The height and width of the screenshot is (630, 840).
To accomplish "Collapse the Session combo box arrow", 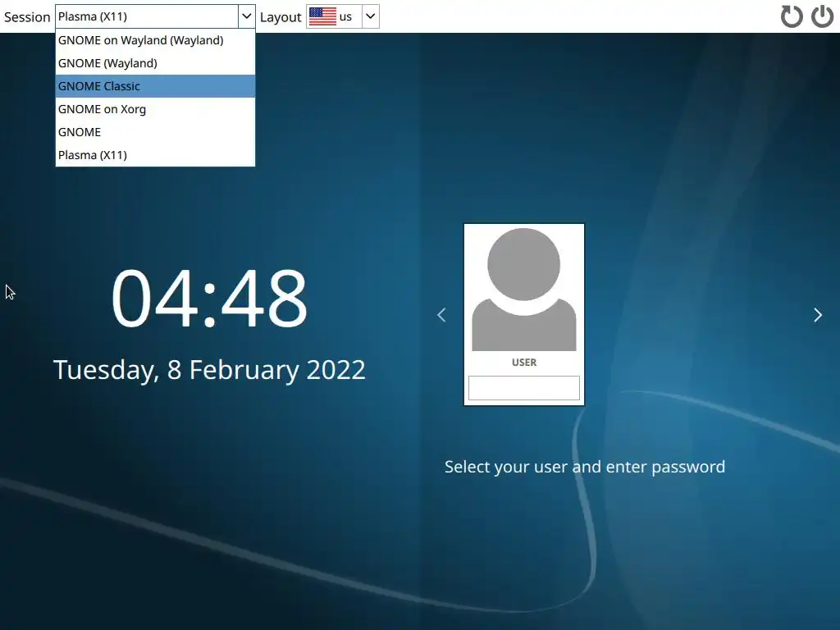I will 246,16.
